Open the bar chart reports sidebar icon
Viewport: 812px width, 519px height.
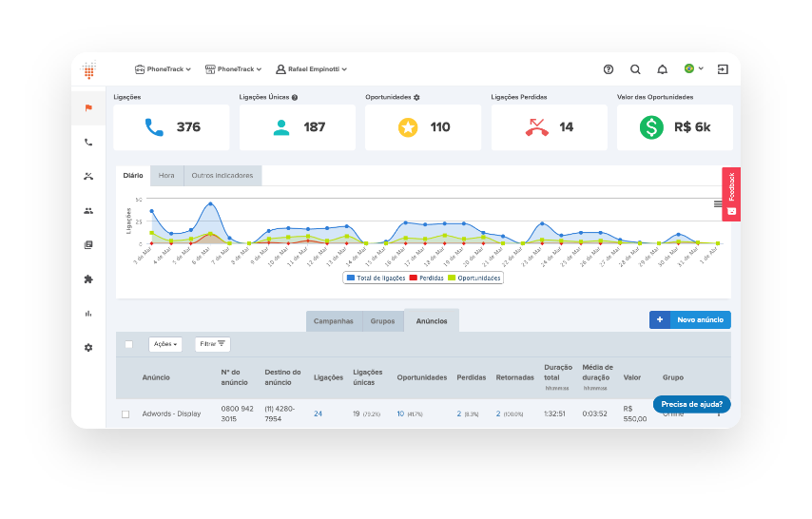pos(88,314)
